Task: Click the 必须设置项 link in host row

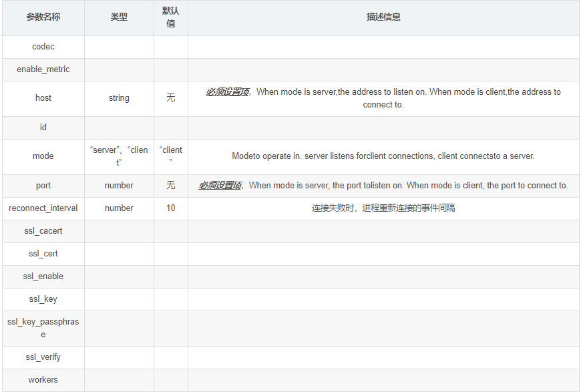Action: 228,92
